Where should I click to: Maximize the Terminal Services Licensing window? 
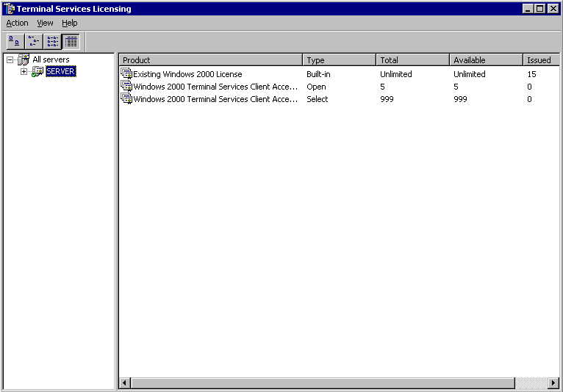pos(539,9)
